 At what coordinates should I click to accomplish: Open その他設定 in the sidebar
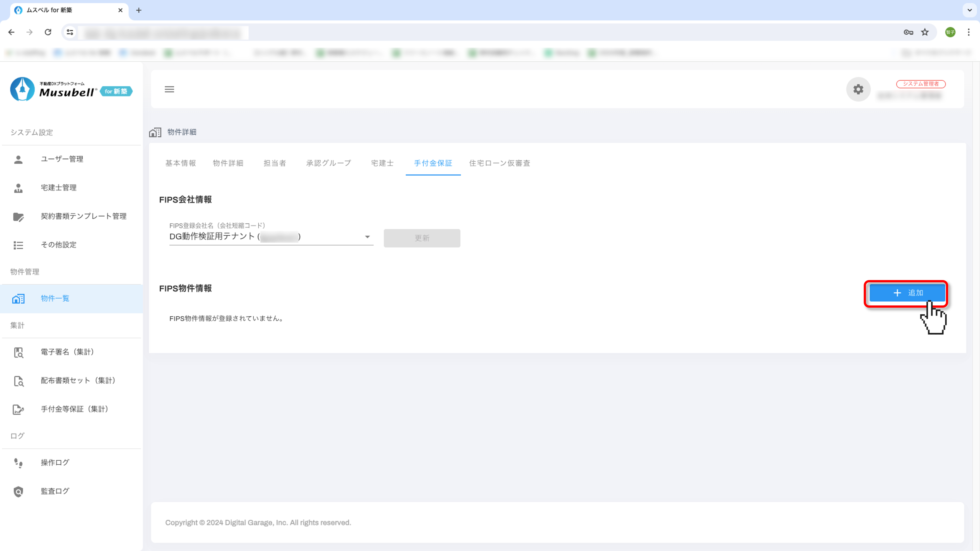pos(59,244)
